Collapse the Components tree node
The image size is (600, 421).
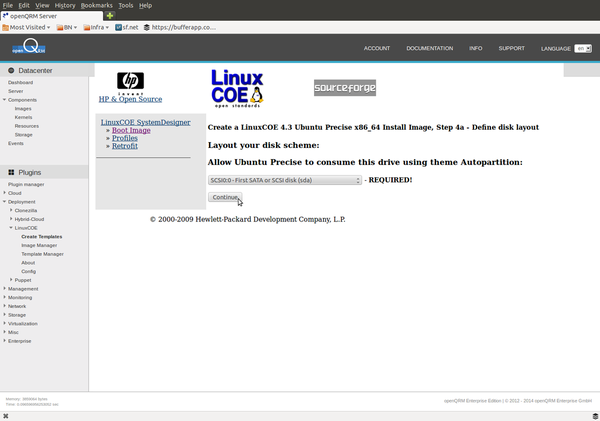(5, 100)
